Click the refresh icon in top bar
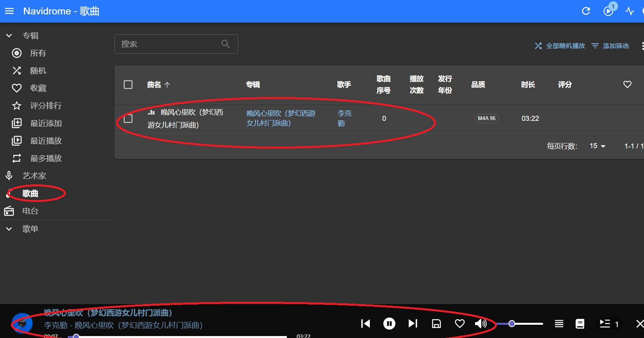644x338 pixels. (x=586, y=11)
